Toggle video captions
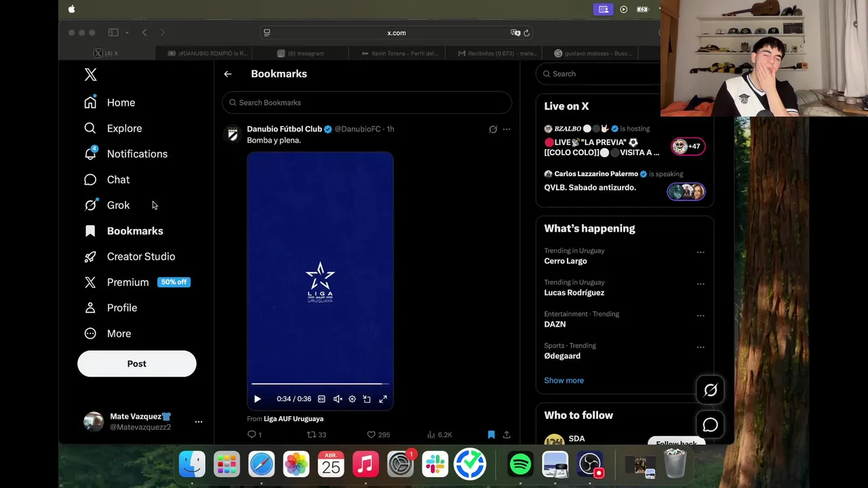Viewport: 868px width, 488px height. tap(321, 399)
